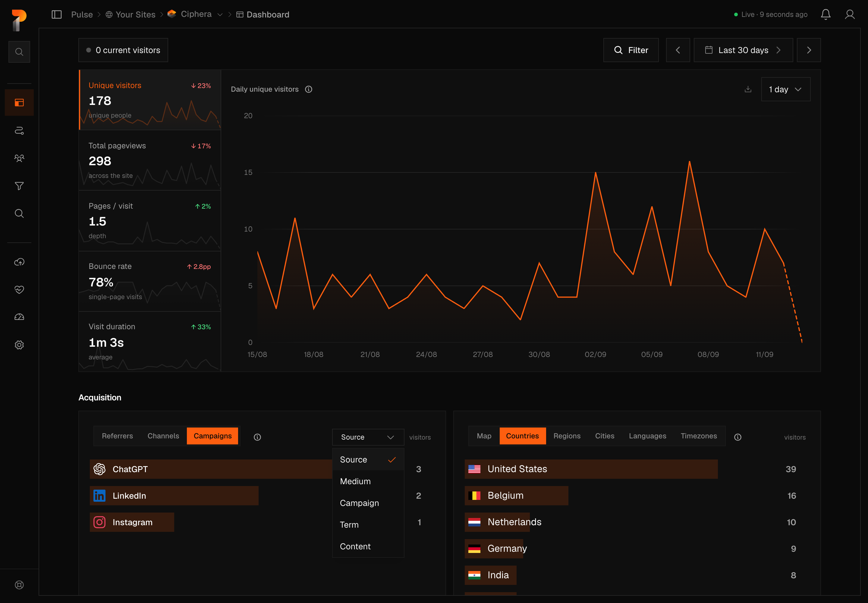Screen dimensions: 868x603
Task: Click the Filter button
Action: click(631, 50)
